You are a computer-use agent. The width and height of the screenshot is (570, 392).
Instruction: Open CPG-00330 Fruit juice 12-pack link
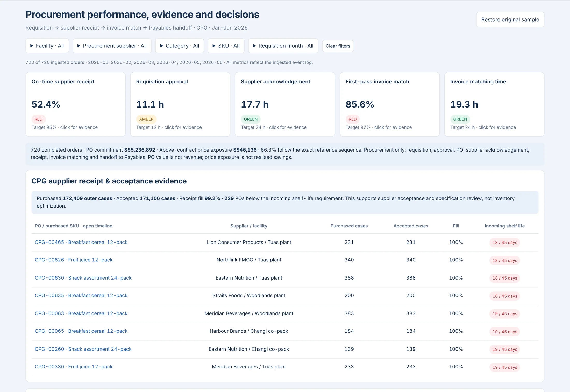(x=74, y=367)
